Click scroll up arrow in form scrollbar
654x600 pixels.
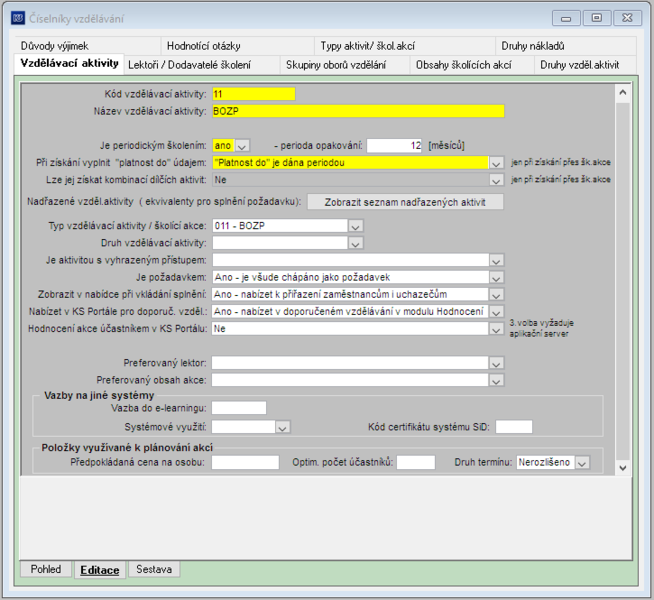click(623, 93)
